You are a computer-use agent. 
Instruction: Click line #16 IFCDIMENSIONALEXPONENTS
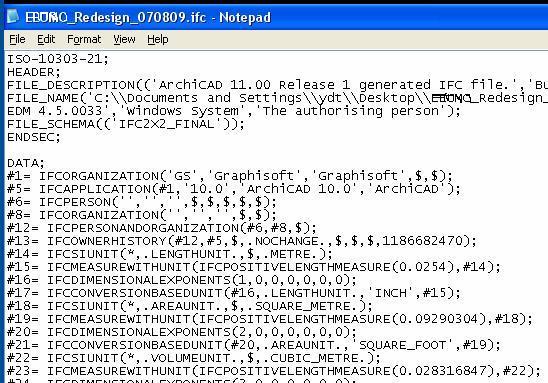pyautogui.click(x=182, y=280)
